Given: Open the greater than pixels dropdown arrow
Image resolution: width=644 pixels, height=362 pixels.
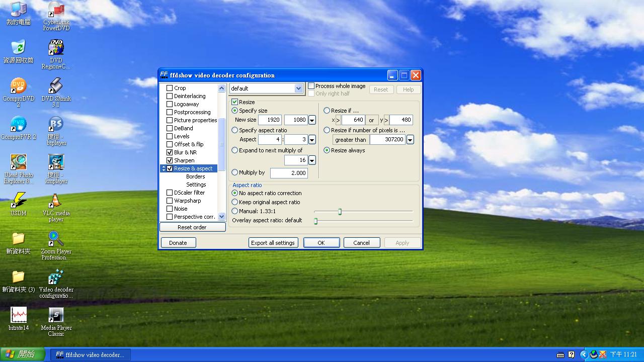Looking at the screenshot, I should 410,140.
